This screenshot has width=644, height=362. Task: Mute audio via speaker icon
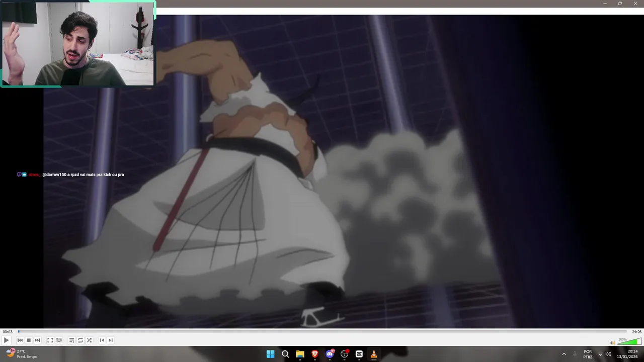coord(612,342)
